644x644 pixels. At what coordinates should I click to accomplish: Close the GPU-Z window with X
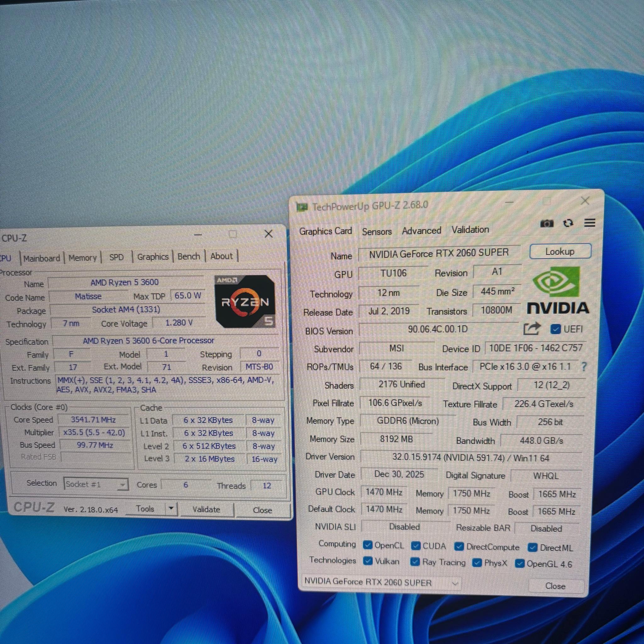click(585, 201)
